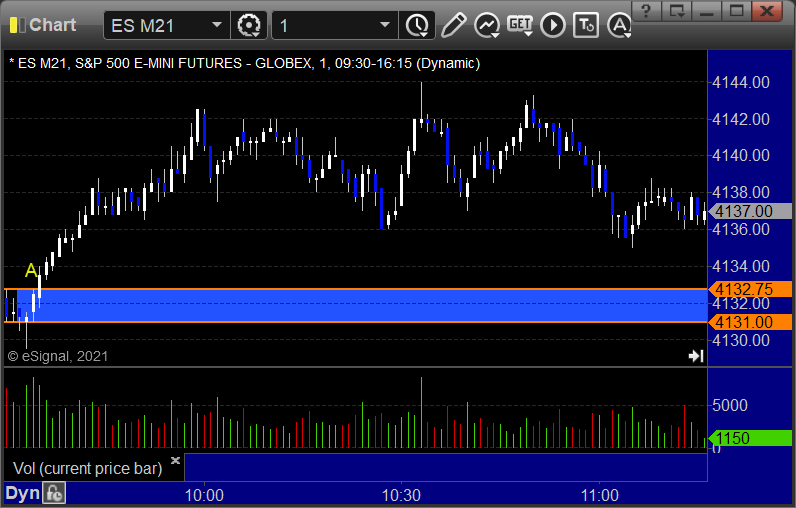The image size is (796, 508).
Task: Click the 4140.00 price axis label
Action: click(x=741, y=155)
